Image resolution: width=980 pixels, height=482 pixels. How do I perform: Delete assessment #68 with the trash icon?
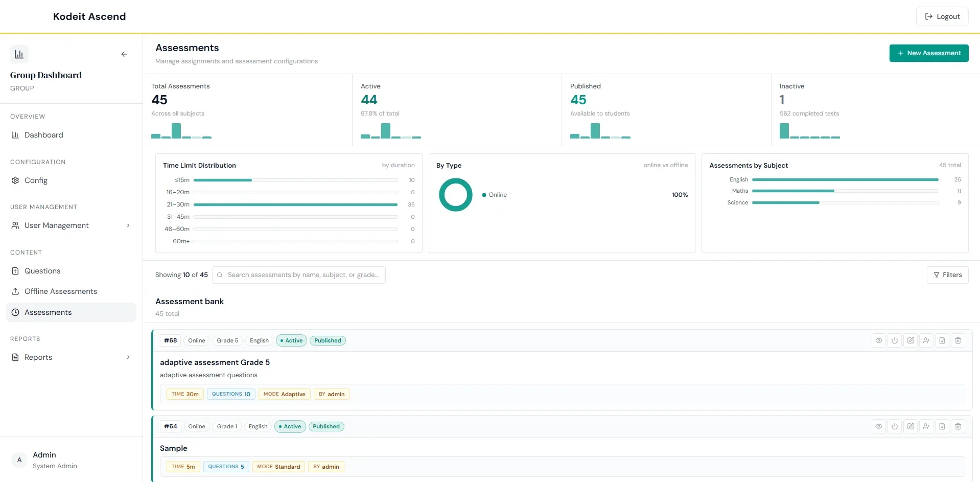[x=958, y=340]
